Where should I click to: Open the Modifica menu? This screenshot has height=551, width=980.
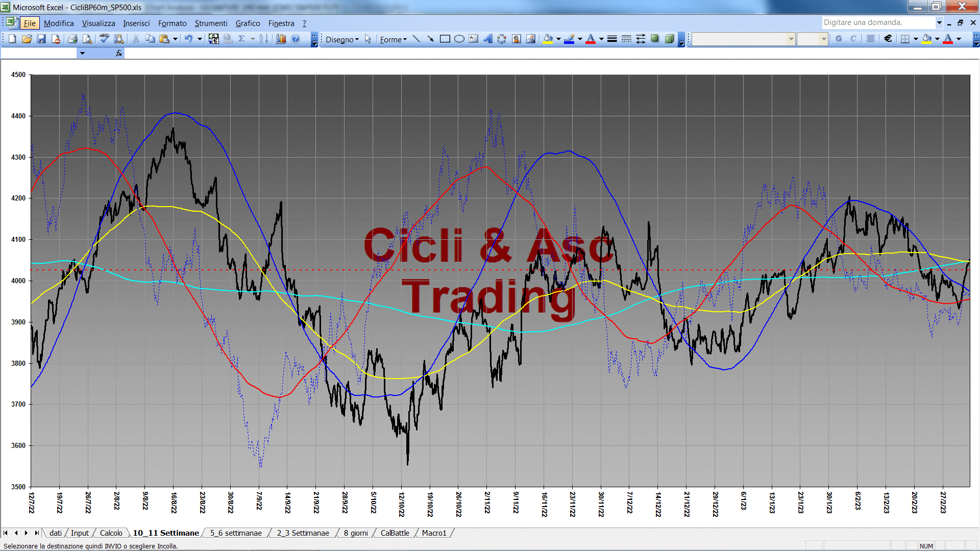pos(59,23)
